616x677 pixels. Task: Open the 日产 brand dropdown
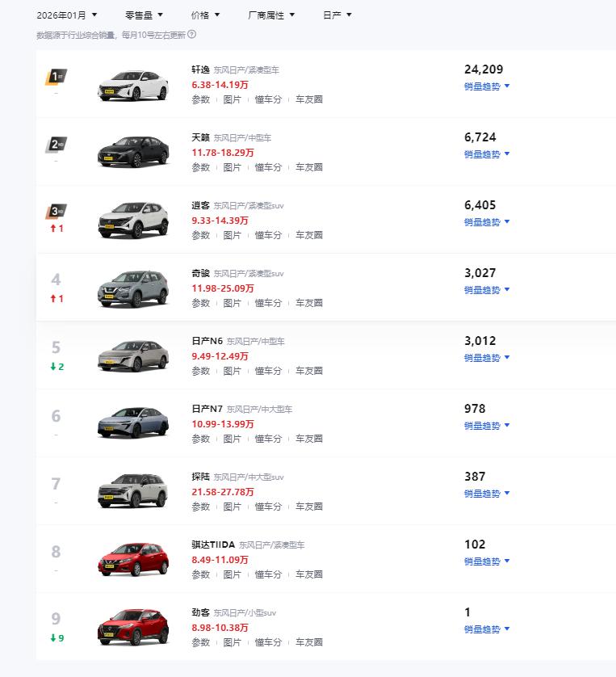337,15
